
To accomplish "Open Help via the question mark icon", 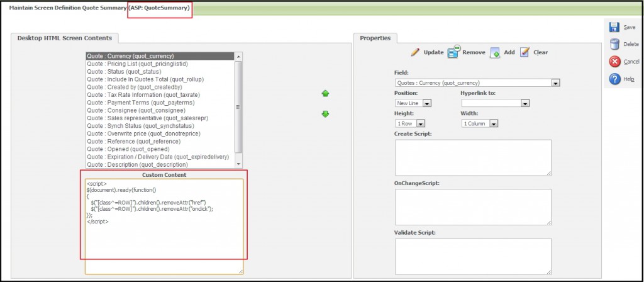I will [x=614, y=79].
